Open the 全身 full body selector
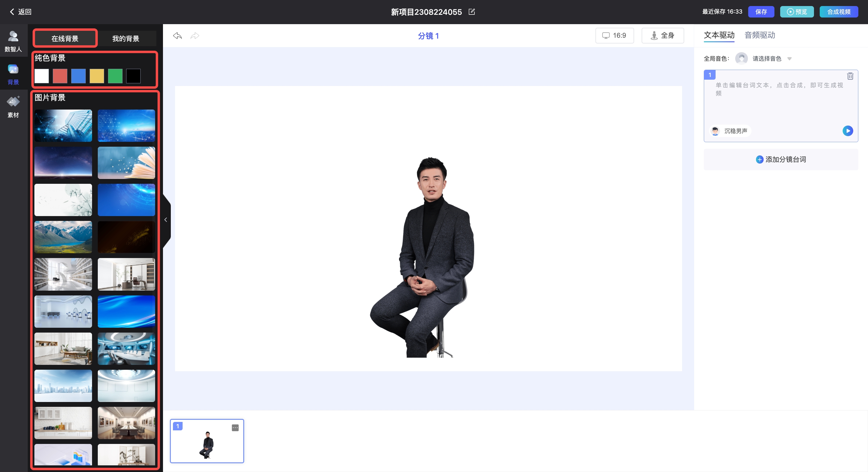Image resolution: width=868 pixels, height=472 pixels. [x=662, y=35]
